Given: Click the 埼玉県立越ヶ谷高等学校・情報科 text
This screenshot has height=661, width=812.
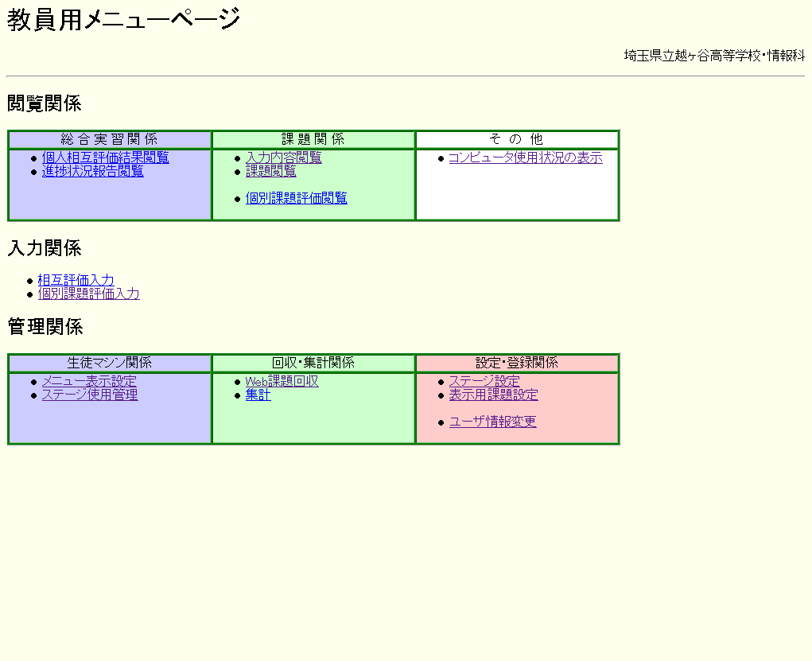Looking at the screenshot, I should point(714,56).
